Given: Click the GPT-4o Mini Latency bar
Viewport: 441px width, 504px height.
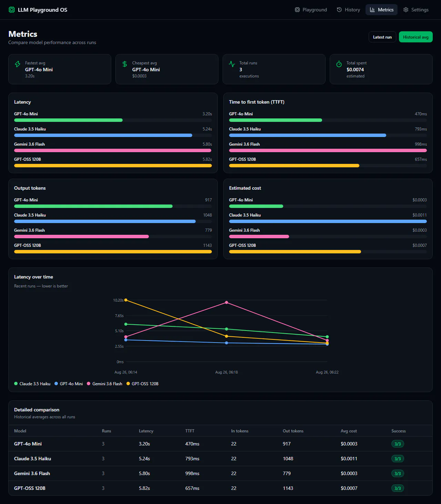Looking at the screenshot, I should (x=68, y=120).
